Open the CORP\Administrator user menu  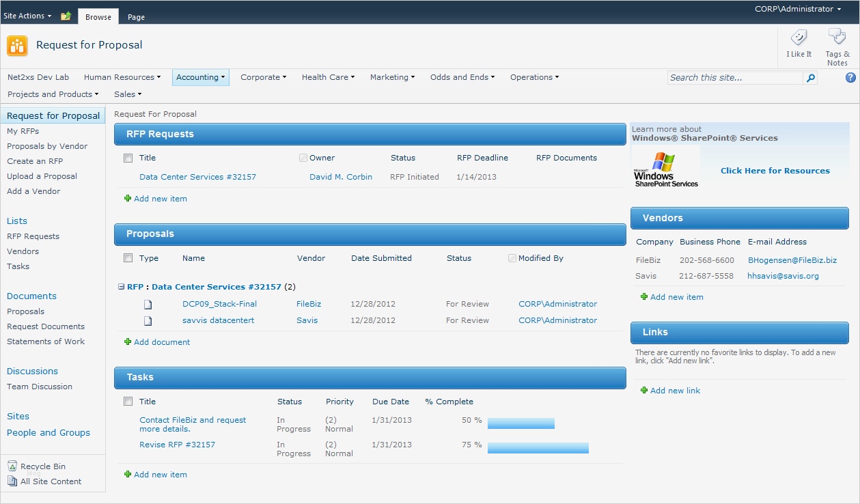click(798, 9)
